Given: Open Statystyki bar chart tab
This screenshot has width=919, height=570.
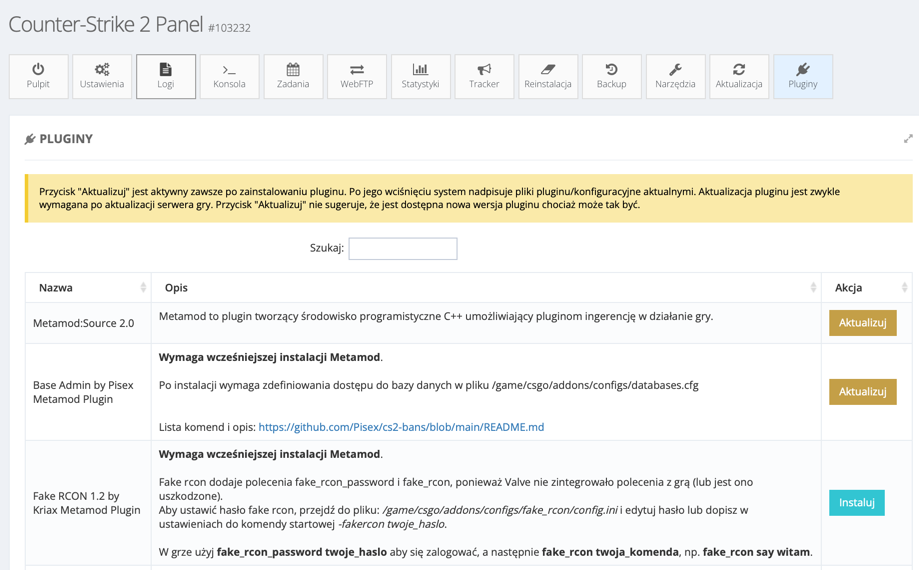Looking at the screenshot, I should point(420,77).
